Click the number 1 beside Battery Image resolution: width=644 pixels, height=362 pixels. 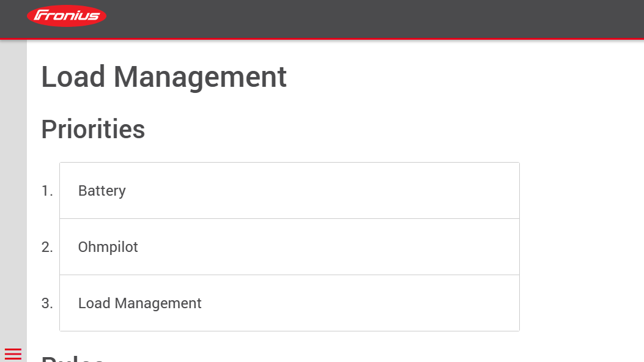47,191
